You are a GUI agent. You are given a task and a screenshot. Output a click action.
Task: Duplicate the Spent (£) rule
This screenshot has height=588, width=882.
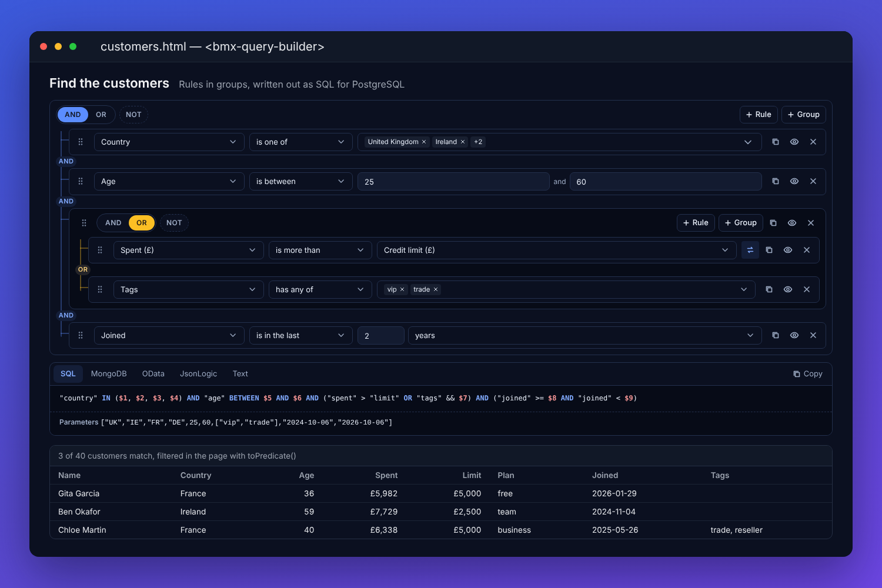pyautogui.click(x=769, y=250)
